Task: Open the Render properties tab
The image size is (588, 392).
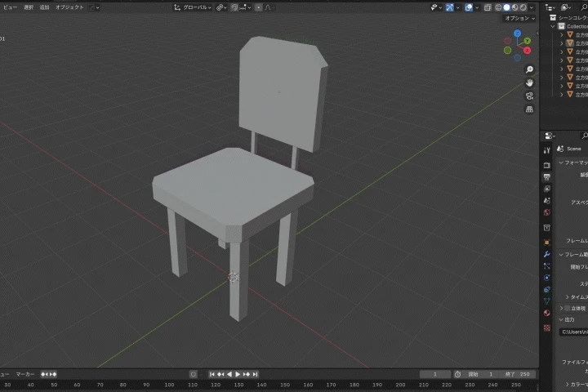Action: coord(546,165)
